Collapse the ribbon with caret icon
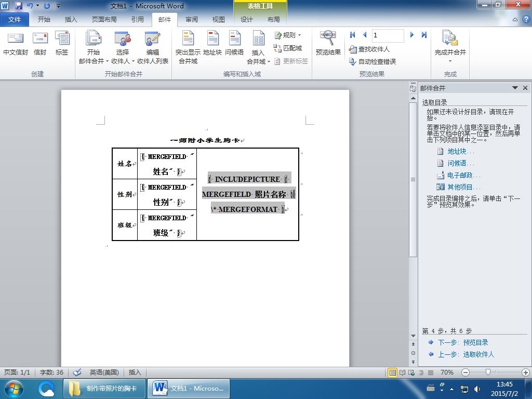This screenshot has height=399, width=532. coord(515,20)
